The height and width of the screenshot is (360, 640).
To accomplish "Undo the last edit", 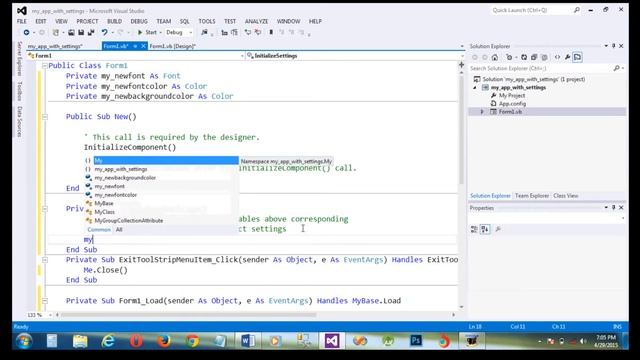I will click(x=104, y=32).
